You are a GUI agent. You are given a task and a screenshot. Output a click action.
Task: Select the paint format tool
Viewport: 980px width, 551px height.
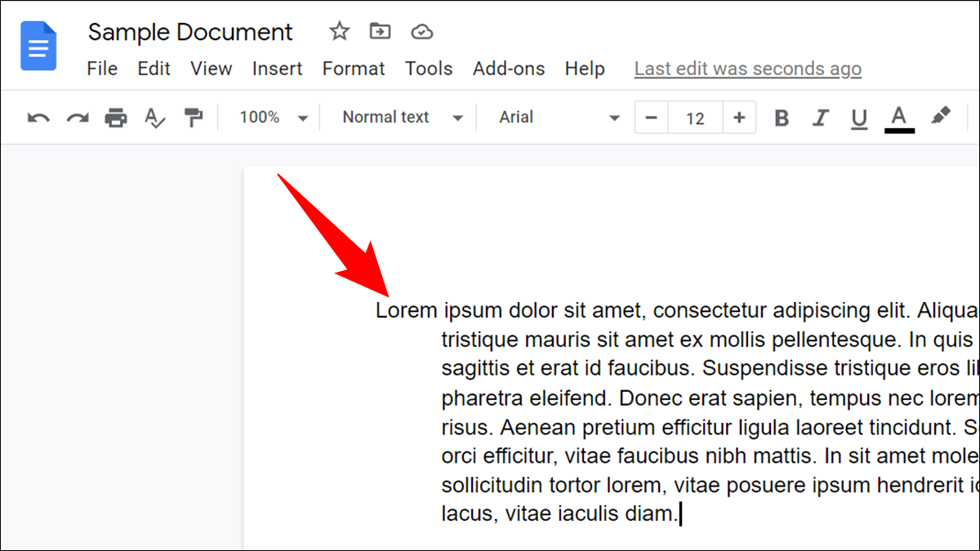pyautogui.click(x=194, y=118)
